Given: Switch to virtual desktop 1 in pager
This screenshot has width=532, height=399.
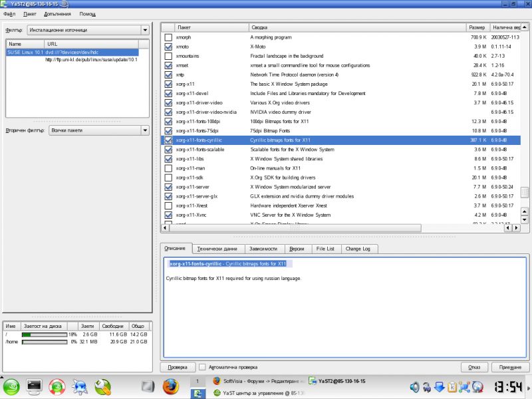Looking at the screenshot, I should [197, 381].
